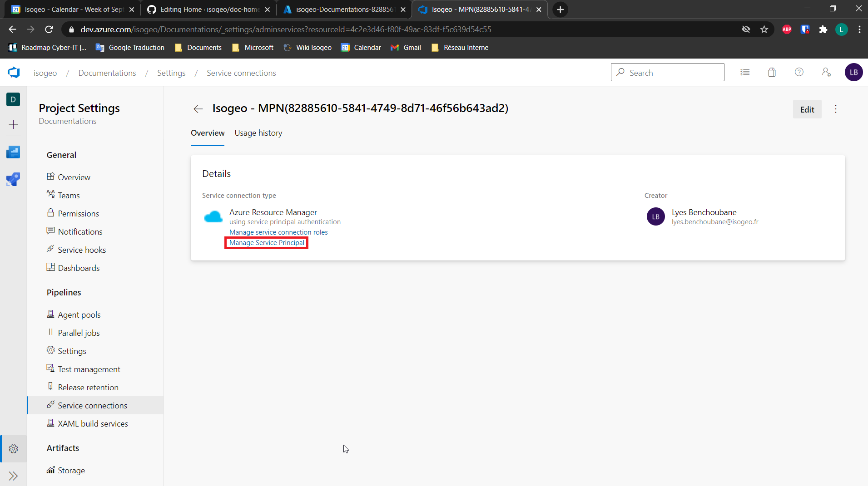Click the LB creator avatar
This screenshot has height=486, width=868.
coord(655,217)
